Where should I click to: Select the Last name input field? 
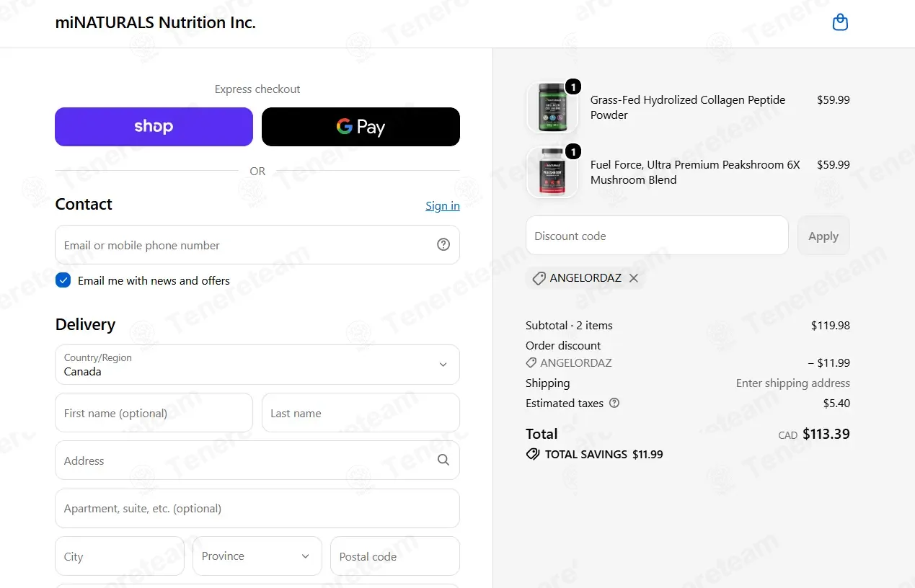coord(361,413)
